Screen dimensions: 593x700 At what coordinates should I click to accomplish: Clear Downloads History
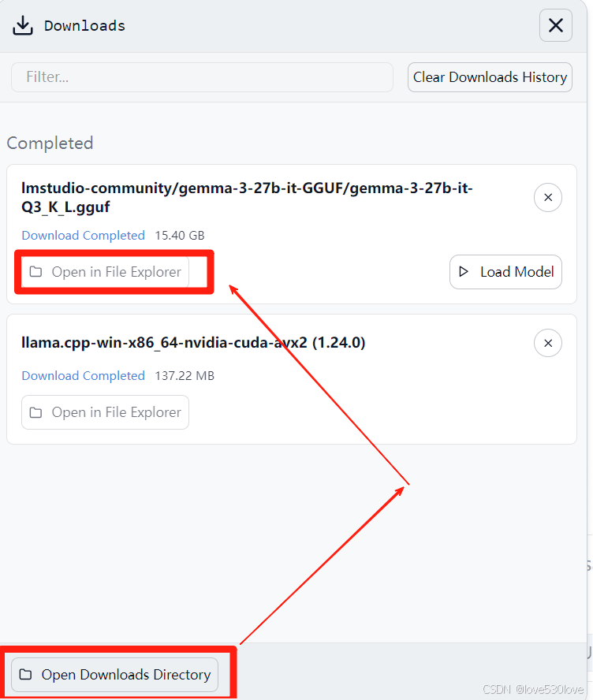[x=490, y=77]
